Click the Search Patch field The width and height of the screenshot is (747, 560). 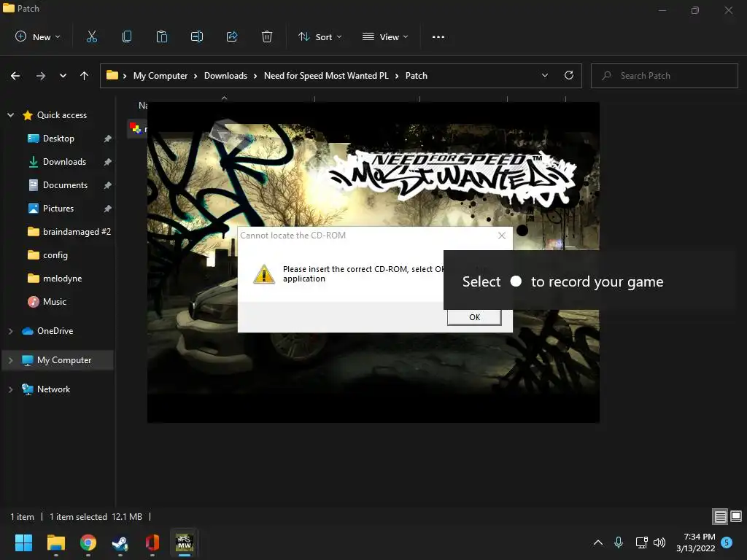tap(665, 76)
